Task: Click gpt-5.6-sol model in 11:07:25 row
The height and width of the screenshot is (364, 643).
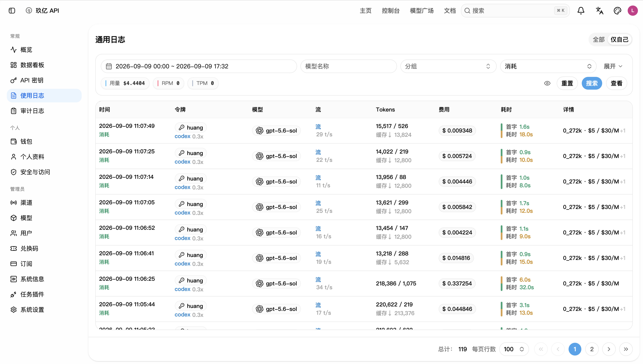Action: click(x=276, y=156)
